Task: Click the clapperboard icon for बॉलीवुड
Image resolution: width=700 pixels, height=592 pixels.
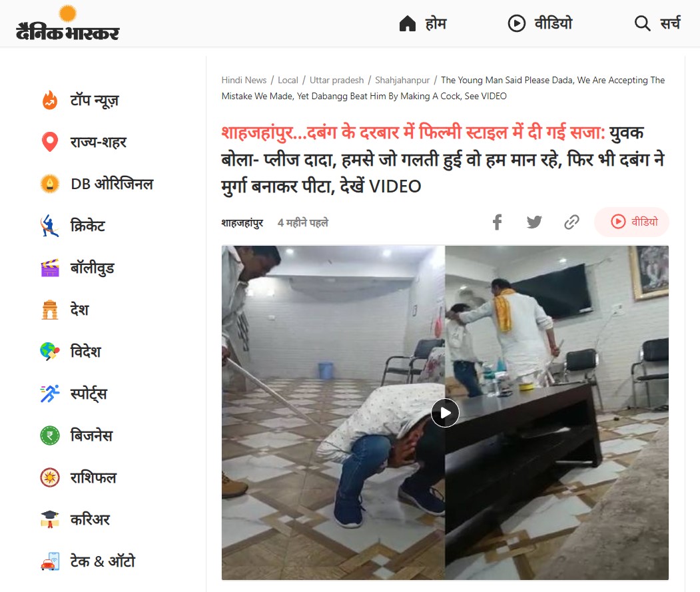Action: (50, 268)
